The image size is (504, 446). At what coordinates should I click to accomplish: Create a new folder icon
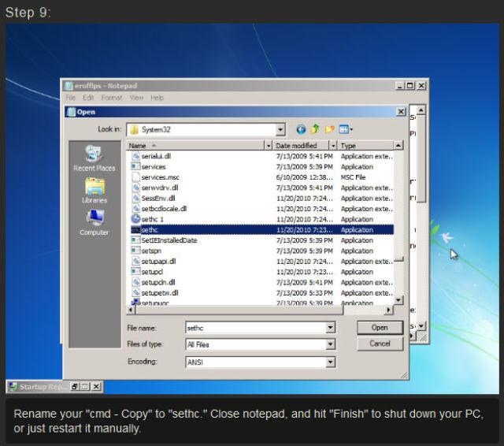[x=330, y=129]
